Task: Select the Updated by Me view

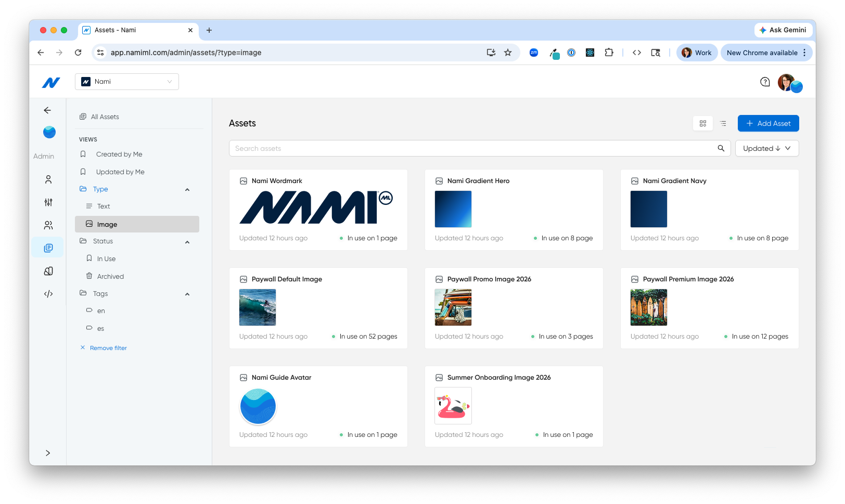Action: [120, 172]
